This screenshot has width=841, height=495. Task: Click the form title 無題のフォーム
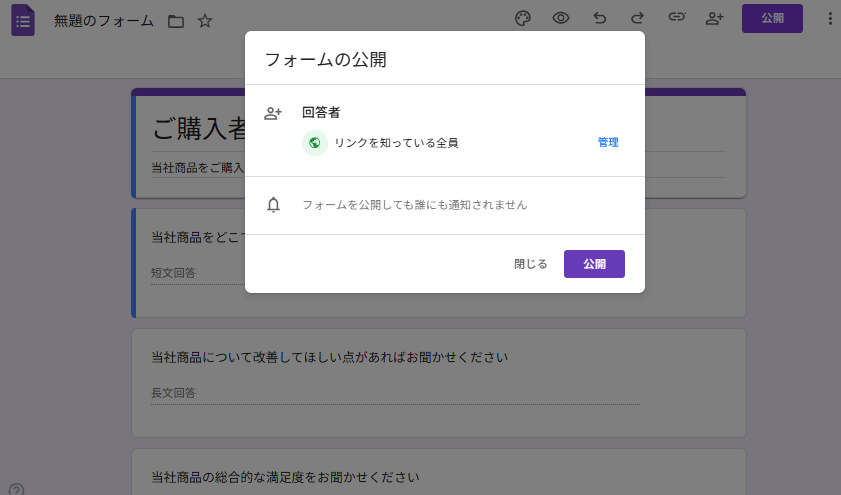coord(104,21)
